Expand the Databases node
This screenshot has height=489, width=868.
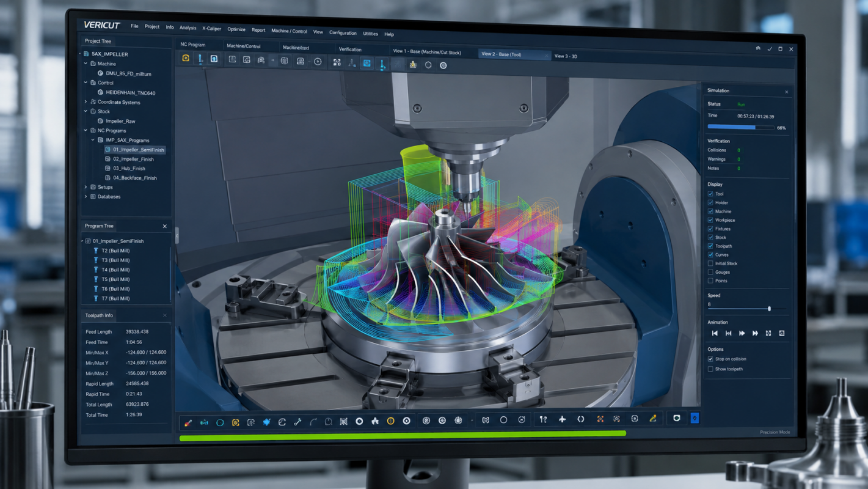point(86,197)
